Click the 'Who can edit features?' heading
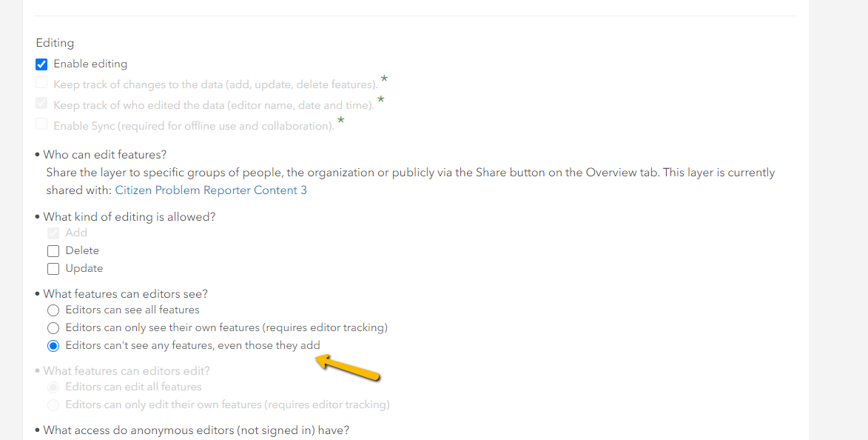Image resolution: width=868 pixels, height=440 pixels. tap(105, 154)
